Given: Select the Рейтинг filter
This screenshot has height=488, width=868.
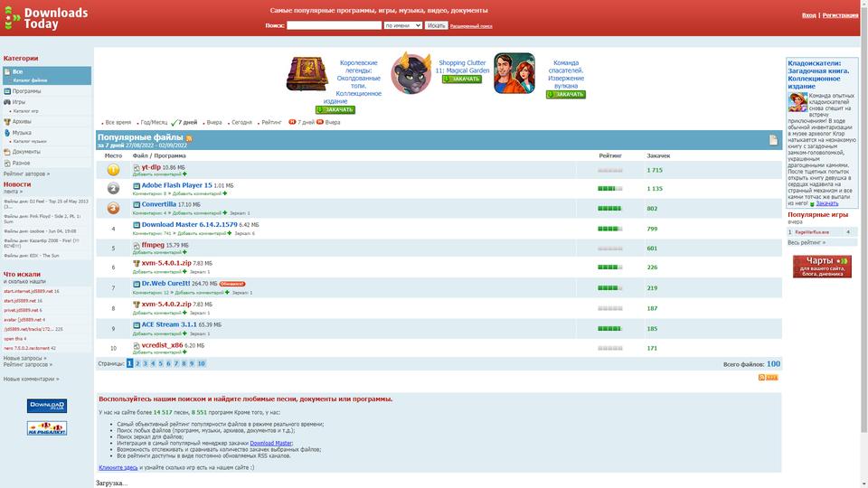Looking at the screenshot, I should click(x=271, y=122).
